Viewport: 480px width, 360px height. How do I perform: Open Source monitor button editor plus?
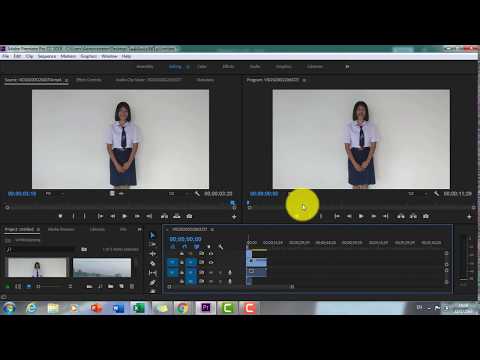pyautogui.click(x=234, y=217)
